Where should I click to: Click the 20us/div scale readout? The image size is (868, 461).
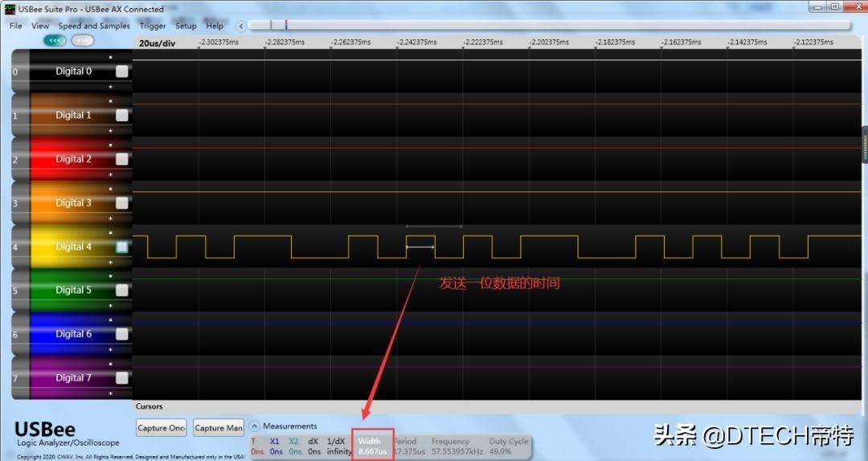tap(158, 43)
